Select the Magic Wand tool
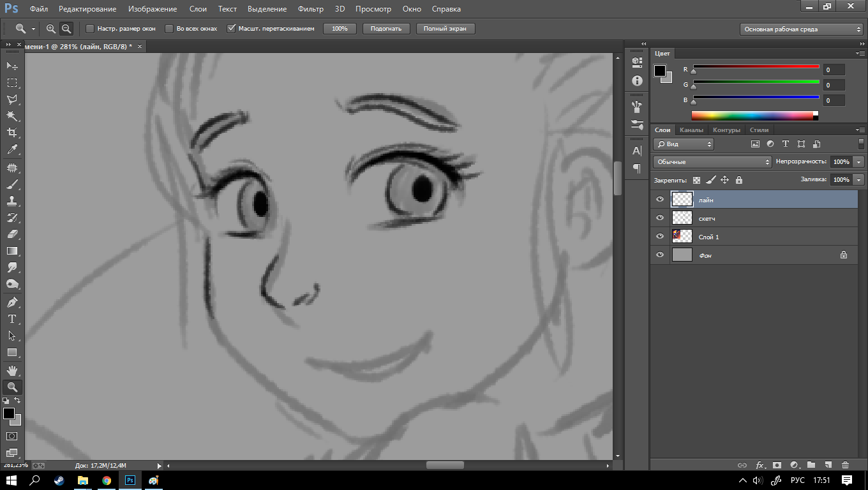868x490 pixels. [x=12, y=116]
